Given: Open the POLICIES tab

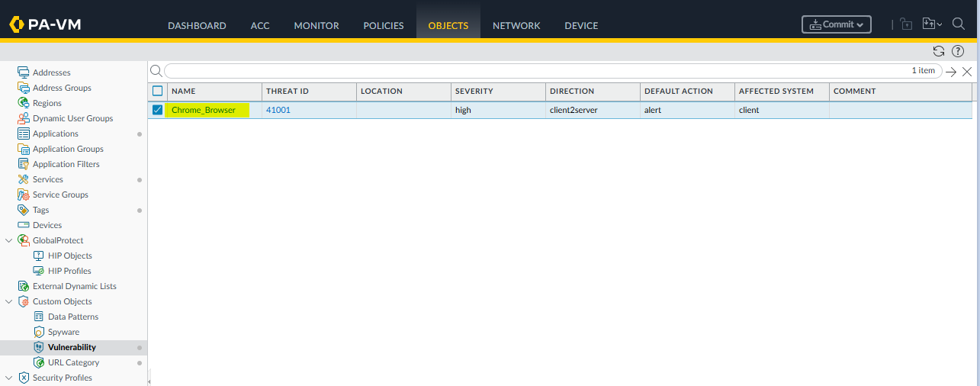Looking at the screenshot, I should 384,25.
